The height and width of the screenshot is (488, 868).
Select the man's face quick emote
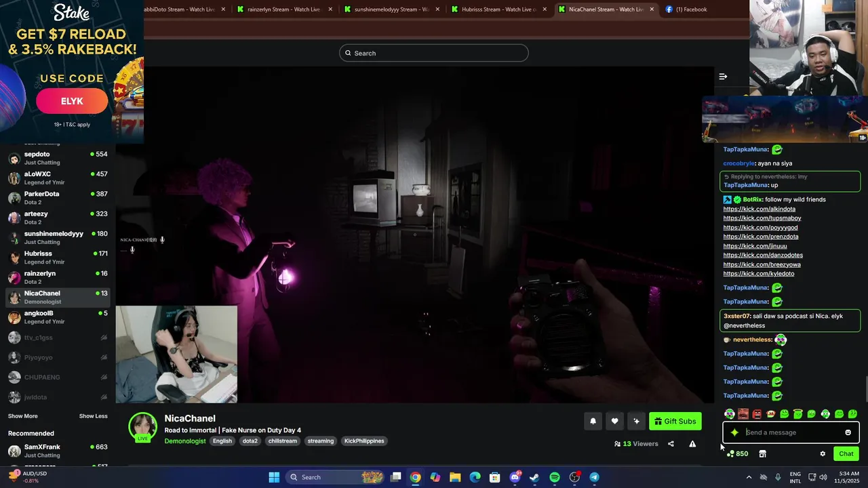tap(743, 413)
